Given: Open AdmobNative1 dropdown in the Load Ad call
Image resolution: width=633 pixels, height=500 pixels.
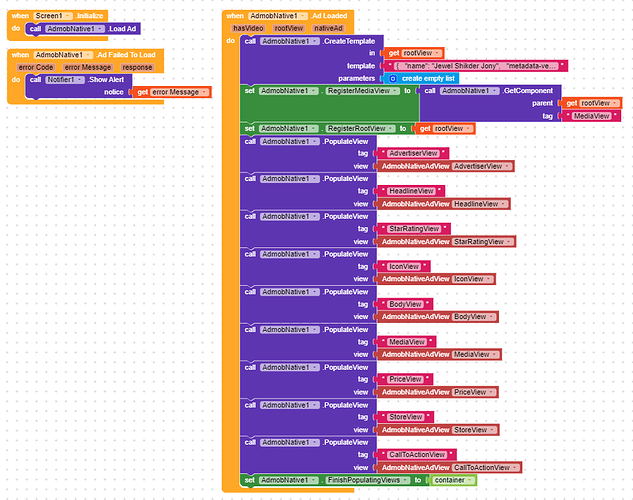Looking at the screenshot, I should tap(75, 29).
